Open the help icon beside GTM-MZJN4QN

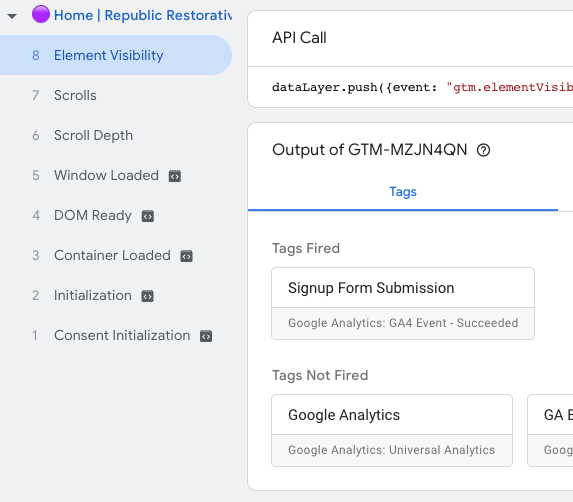483,150
